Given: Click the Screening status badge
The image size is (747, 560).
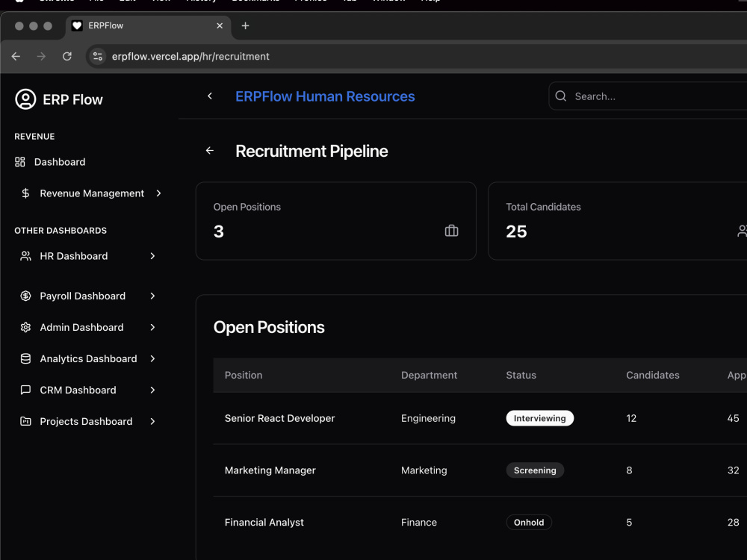Looking at the screenshot, I should 535,470.
